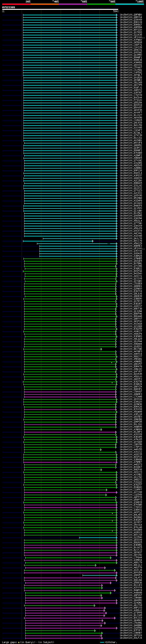This screenshot has height=644, width=146.
Task: Select label UniRef100_Q94C01
Action: [131, 50]
